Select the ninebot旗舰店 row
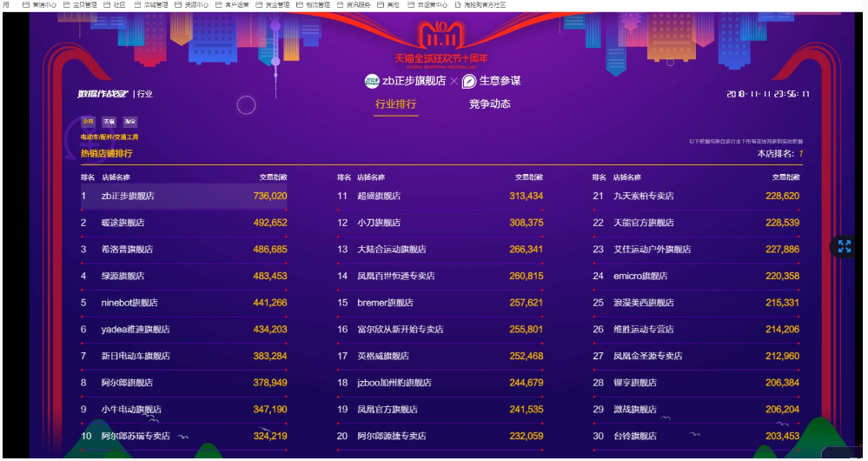This screenshot has height=461, width=868. pos(184,303)
